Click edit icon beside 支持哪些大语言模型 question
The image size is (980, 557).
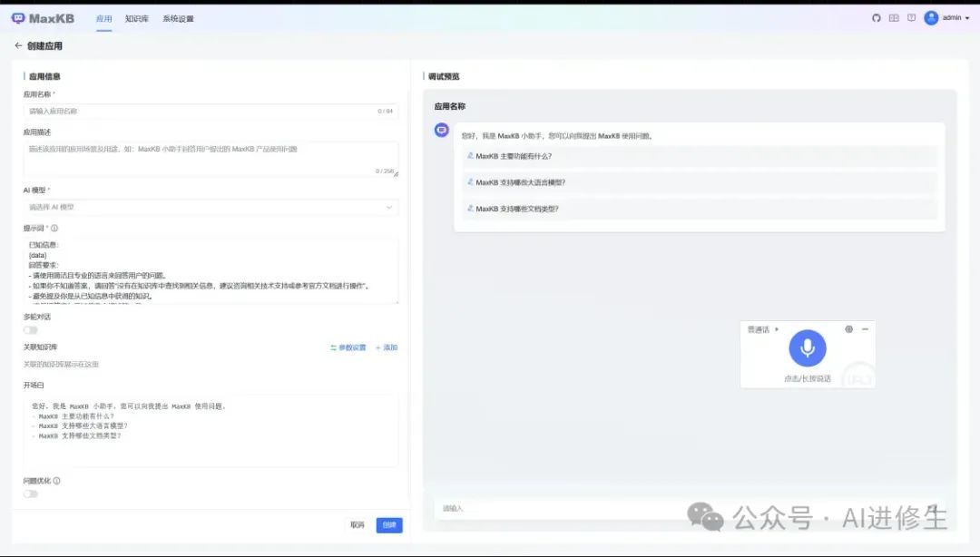point(471,182)
